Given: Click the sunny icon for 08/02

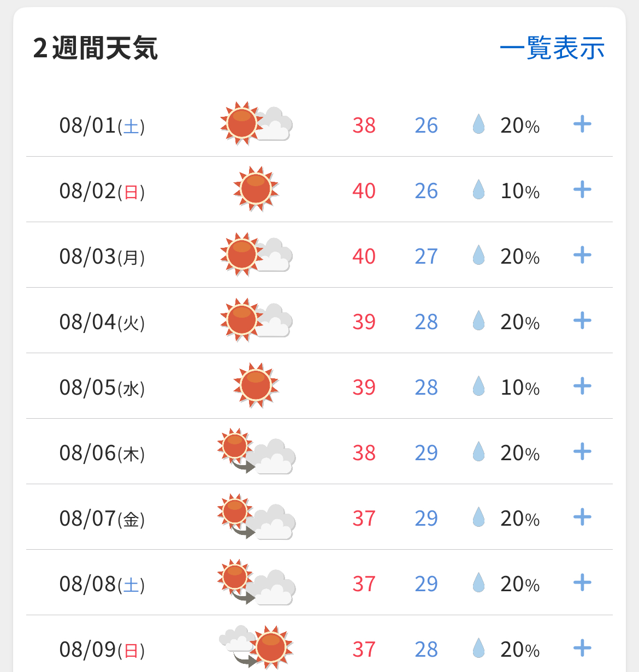Looking at the screenshot, I should [256, 189].
